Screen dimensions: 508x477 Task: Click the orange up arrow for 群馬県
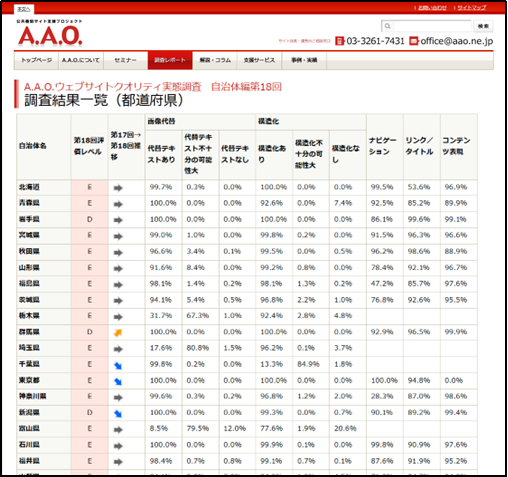pyautogui.click(x=118, y=332)
